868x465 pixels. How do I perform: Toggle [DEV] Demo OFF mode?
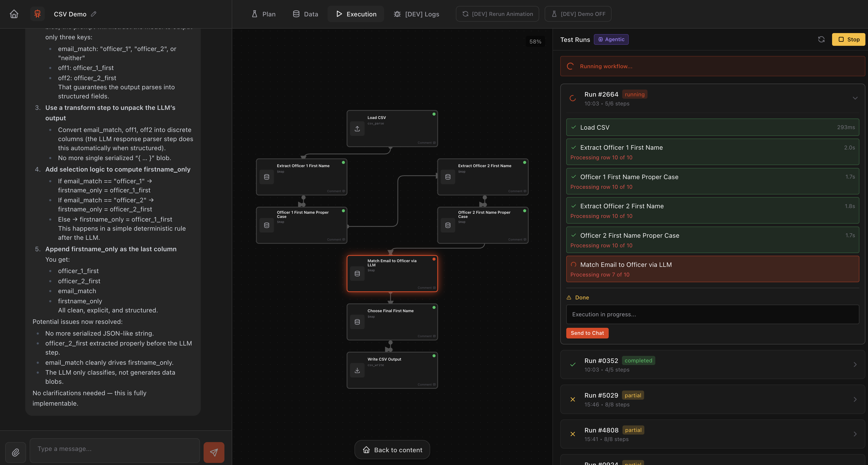tap(577, 14)
